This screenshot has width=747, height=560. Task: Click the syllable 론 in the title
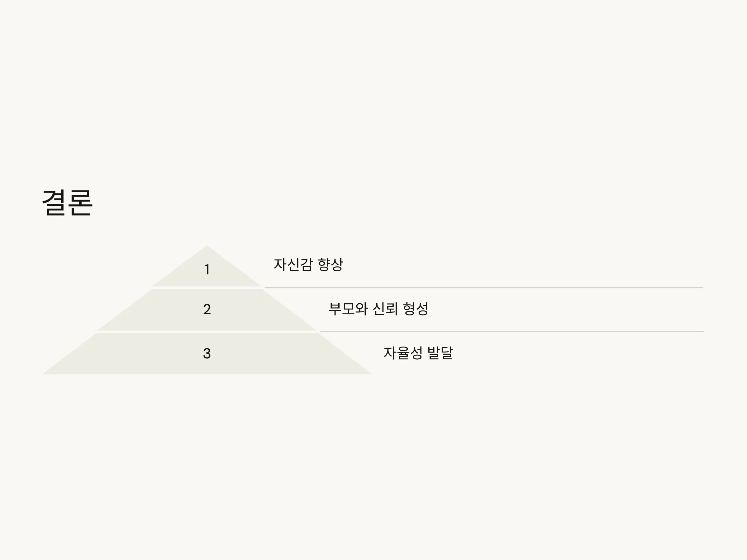[x=80, y=203]
